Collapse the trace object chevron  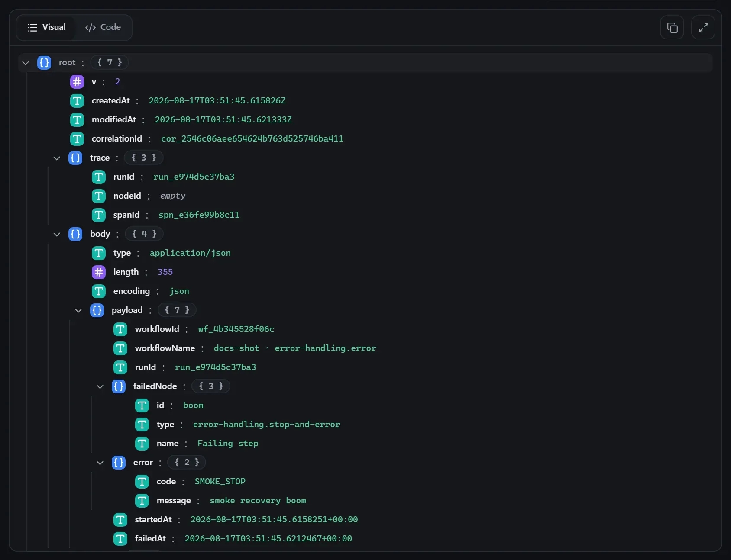(x=57, y=158)
